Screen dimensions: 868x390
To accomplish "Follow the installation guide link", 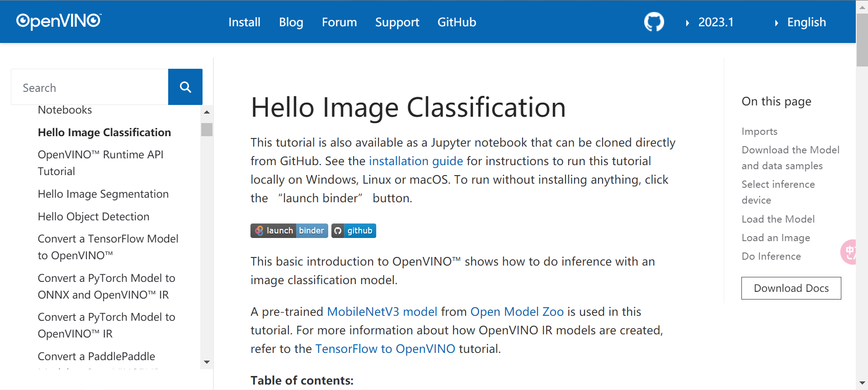I will point(416,161).
